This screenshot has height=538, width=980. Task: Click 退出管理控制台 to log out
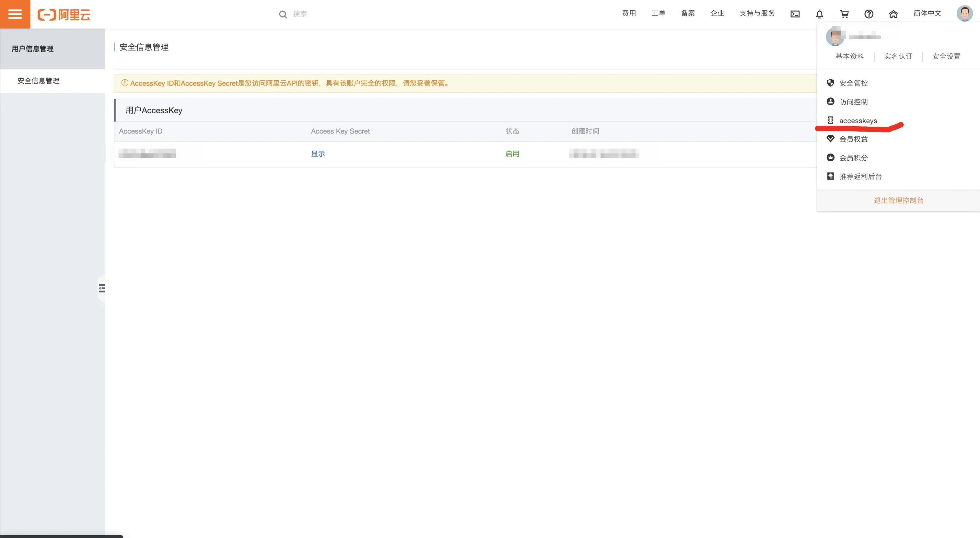898,200
